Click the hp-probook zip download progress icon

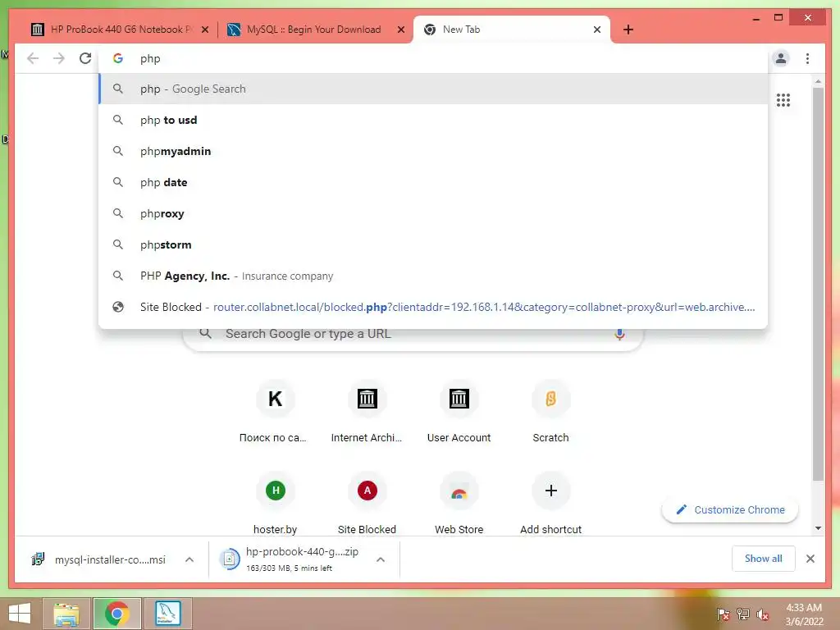coord(230,559)
